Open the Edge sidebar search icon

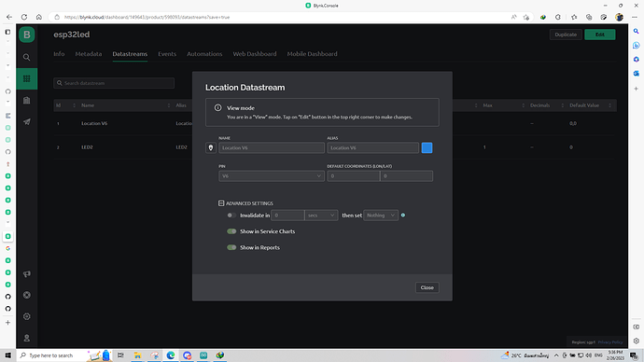(x=637, y=31)
